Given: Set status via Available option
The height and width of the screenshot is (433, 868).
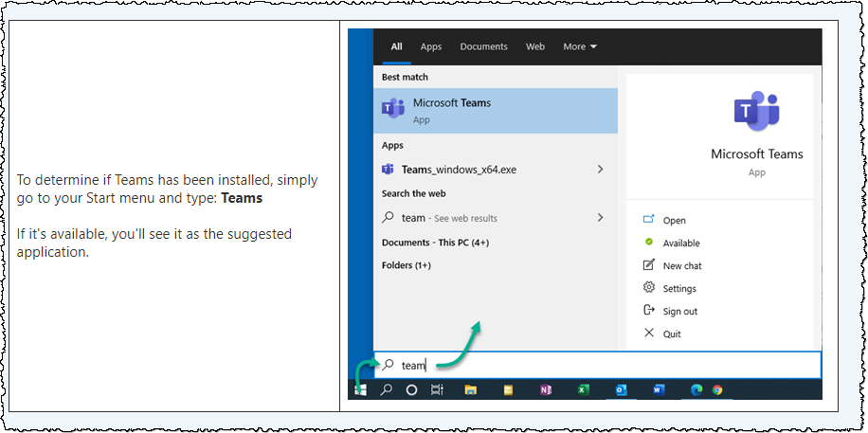Looking at the screenshot, I should (x=681, y=244).
